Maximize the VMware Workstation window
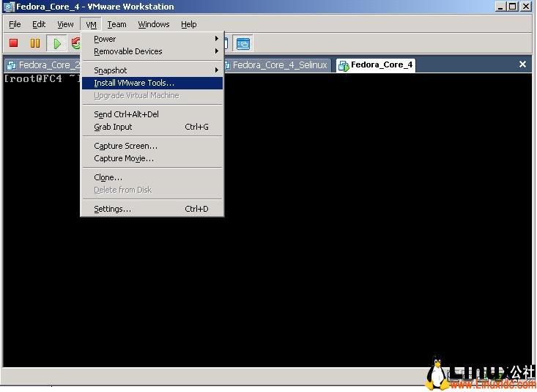The width and height of the screenshot is (537, 392). (x=513, y=7)
